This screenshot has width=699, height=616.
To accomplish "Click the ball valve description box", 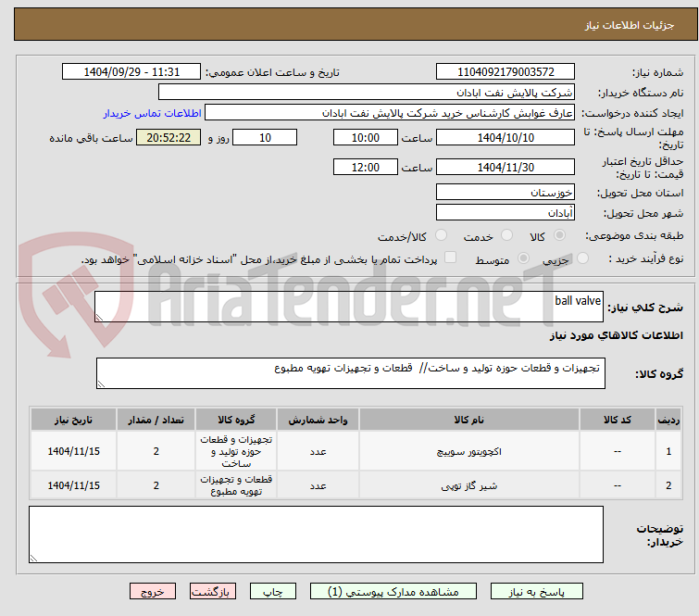I will coord(349,307).
